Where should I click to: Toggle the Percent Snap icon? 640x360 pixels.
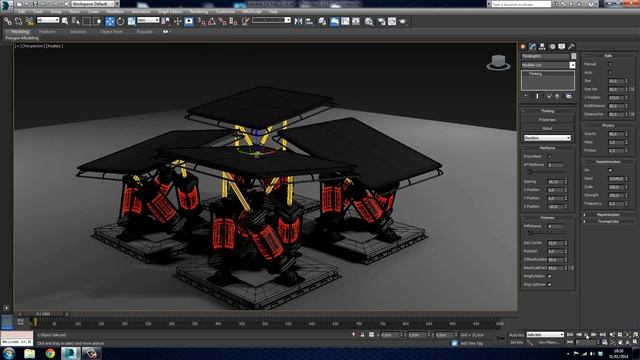(222, 21)
